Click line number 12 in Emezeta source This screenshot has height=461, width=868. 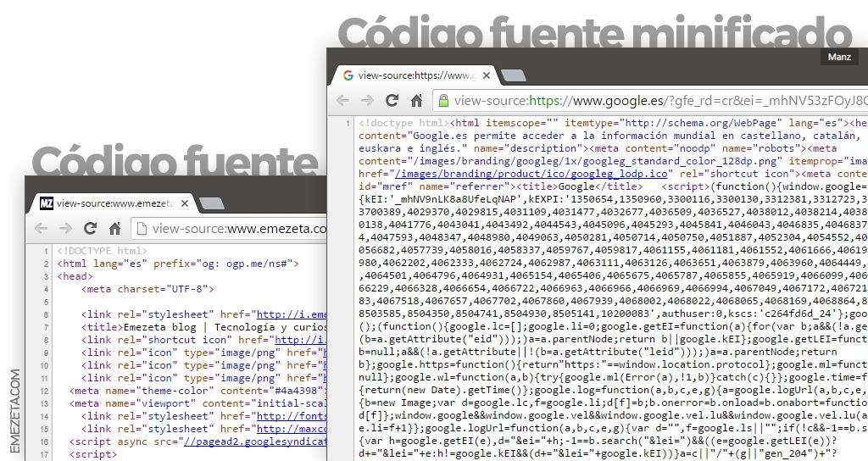click(x=44, y=392)
